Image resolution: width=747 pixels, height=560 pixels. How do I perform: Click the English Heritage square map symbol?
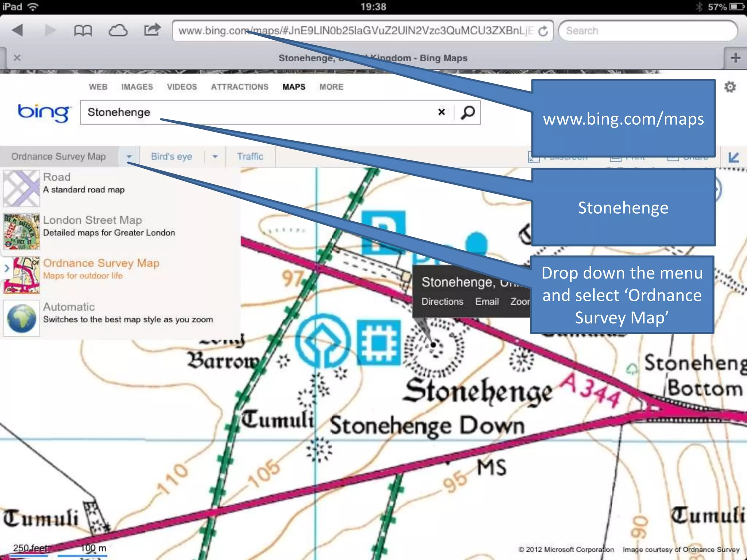pos(379,342)
